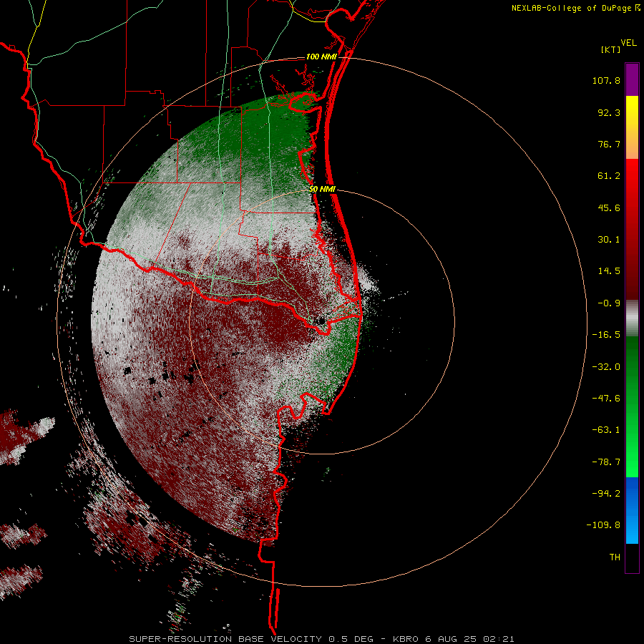Click the 50 NMI range ring label
The image size is (644, 644).
click(323, 190)
